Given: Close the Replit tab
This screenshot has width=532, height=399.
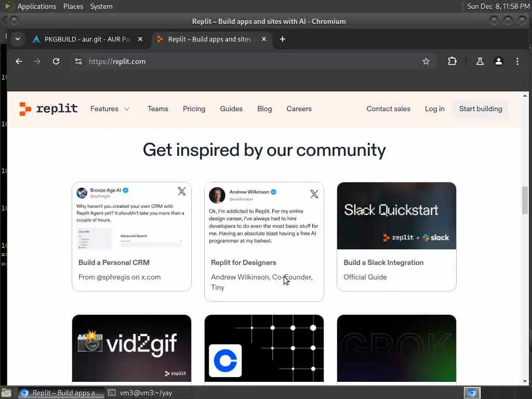Looking at the screenshot, I should 263,39.
